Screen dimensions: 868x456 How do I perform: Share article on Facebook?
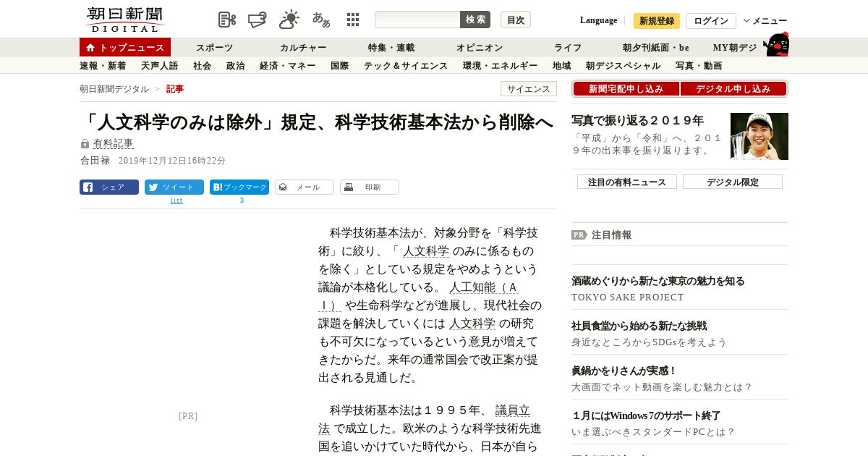point(109,187)
